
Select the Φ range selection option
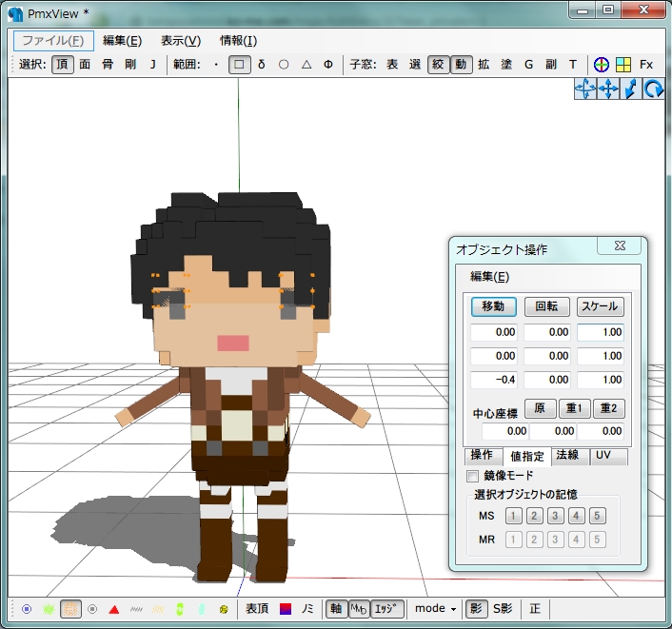pyautogui.click(x=328, y=65)
